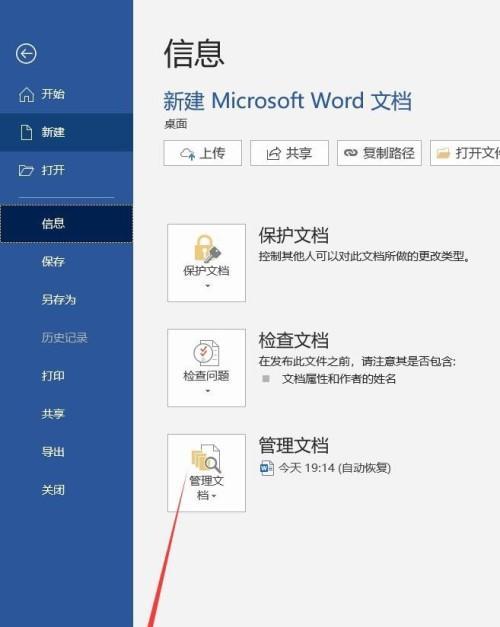Screen dimensions: 500x627
Task: Click the 新建 Microsoft Word 文档 title
Action: (x=287, y=100)
